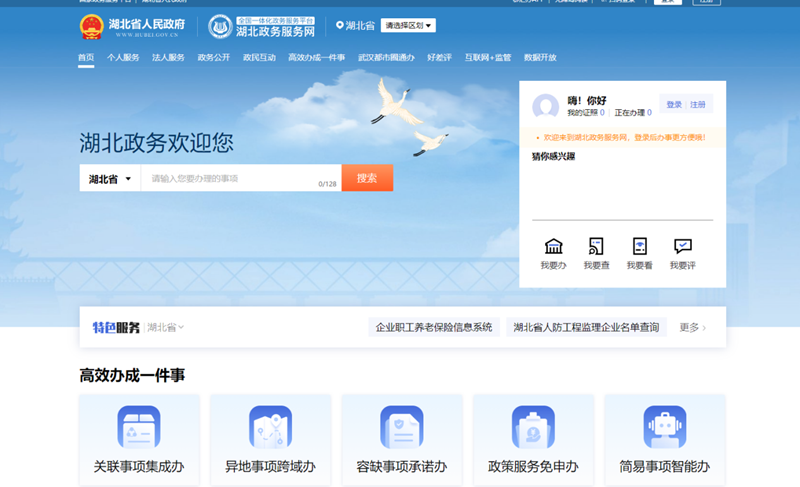This screenshot has height=487, width=800.
Task: Click the 我要评 comment icon
Action: (x=682, y=246)
